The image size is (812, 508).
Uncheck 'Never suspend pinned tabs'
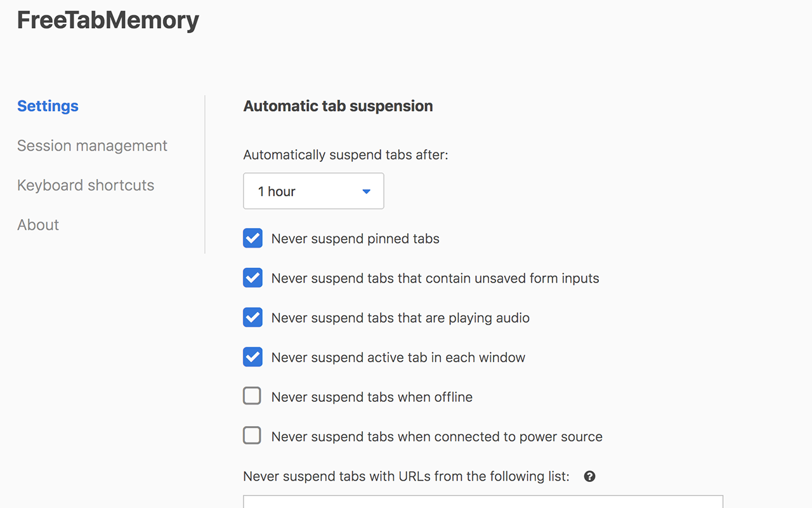(252, 238)
